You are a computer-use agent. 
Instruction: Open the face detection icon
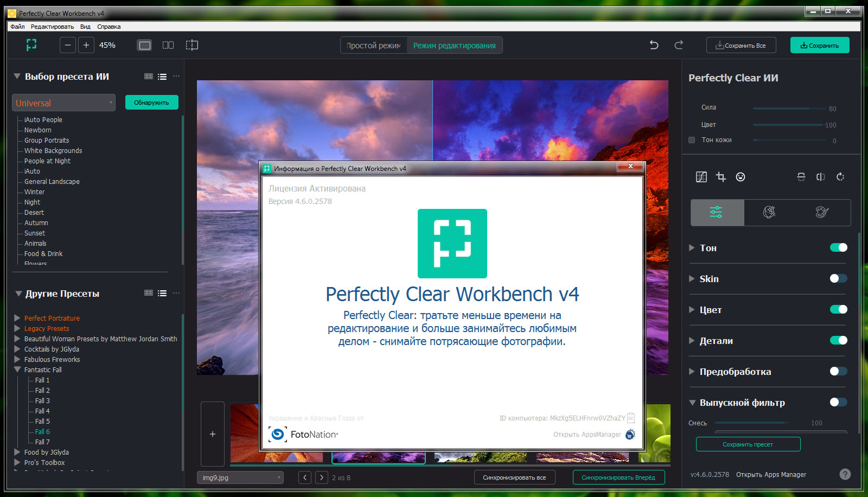click(741, 177)
